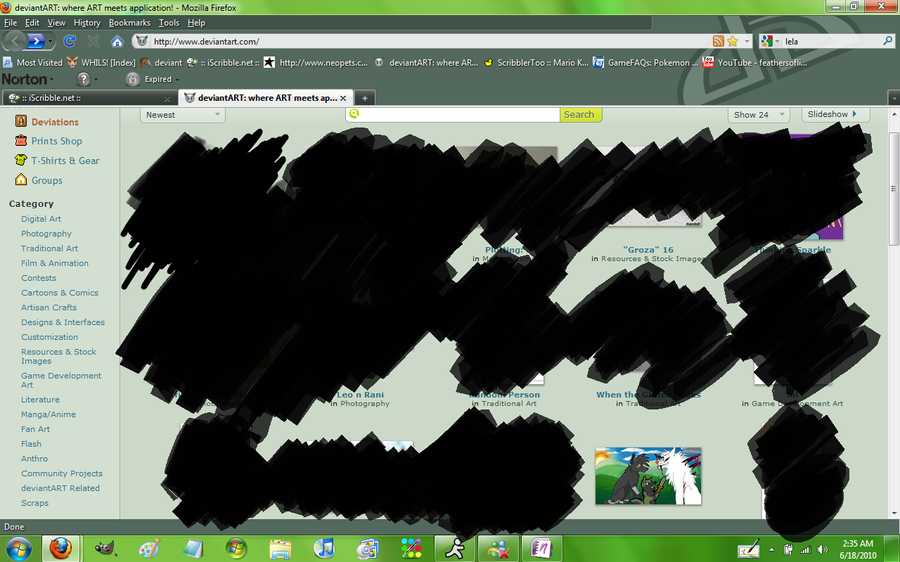Viewport: 900px width, 562px height.
Task: Click the T-Shirts & Gear shirt icon
Action: pos(21,160)
